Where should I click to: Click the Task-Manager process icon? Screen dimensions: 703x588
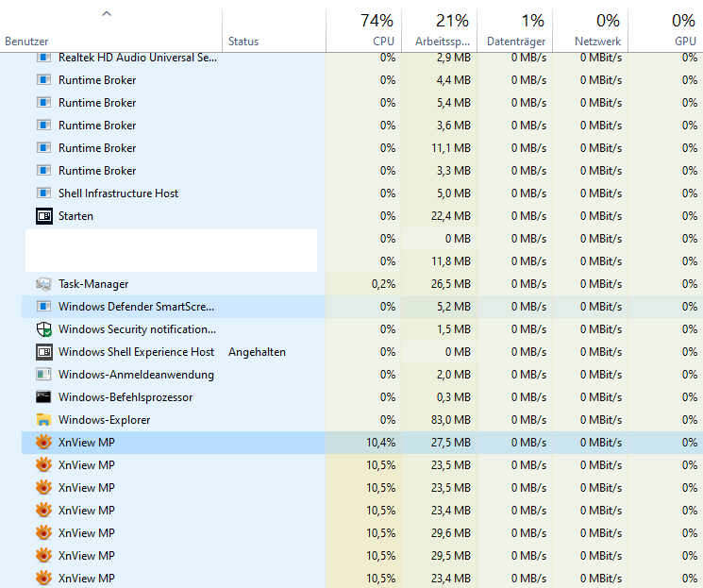[x=43, y=284]
